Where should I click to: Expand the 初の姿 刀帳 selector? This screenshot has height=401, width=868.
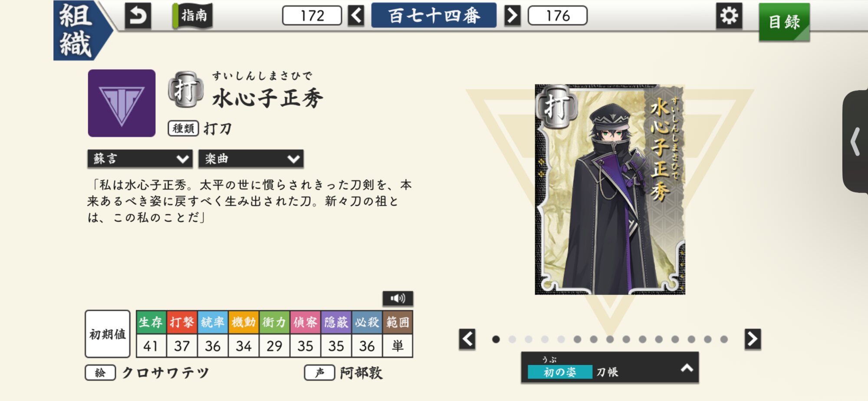click(x=610, y=368)
